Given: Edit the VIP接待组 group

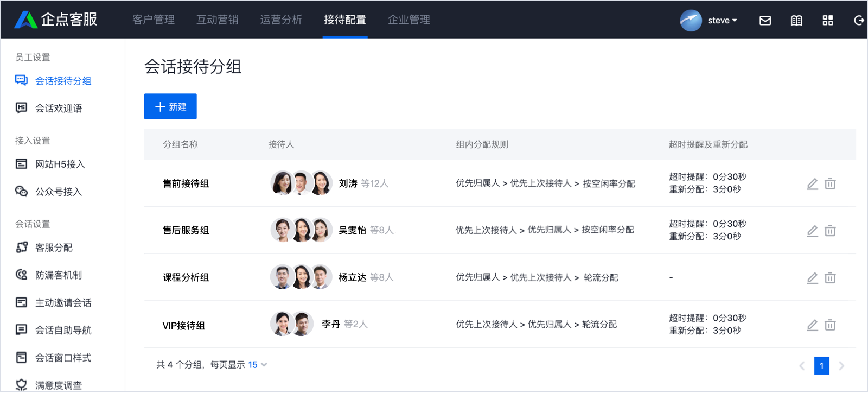Looking at the screenshot, I should (x=812, y=326).
